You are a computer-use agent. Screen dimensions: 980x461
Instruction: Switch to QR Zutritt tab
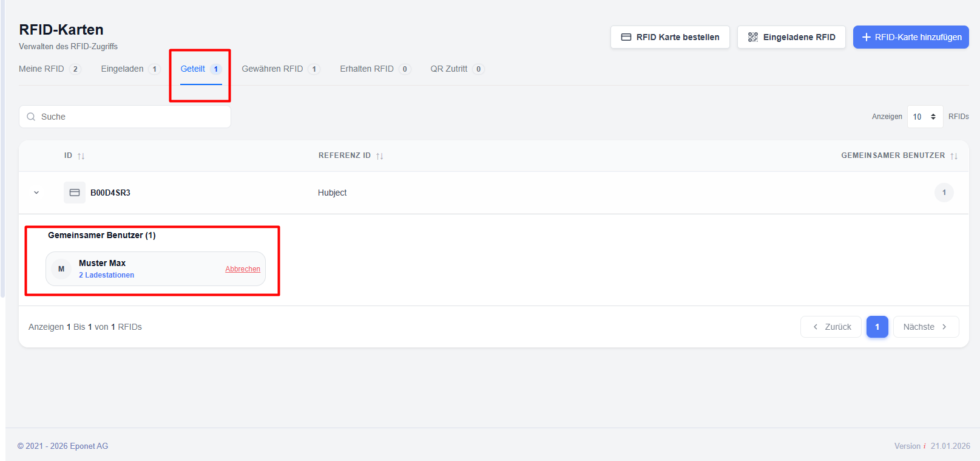point(457,69)
